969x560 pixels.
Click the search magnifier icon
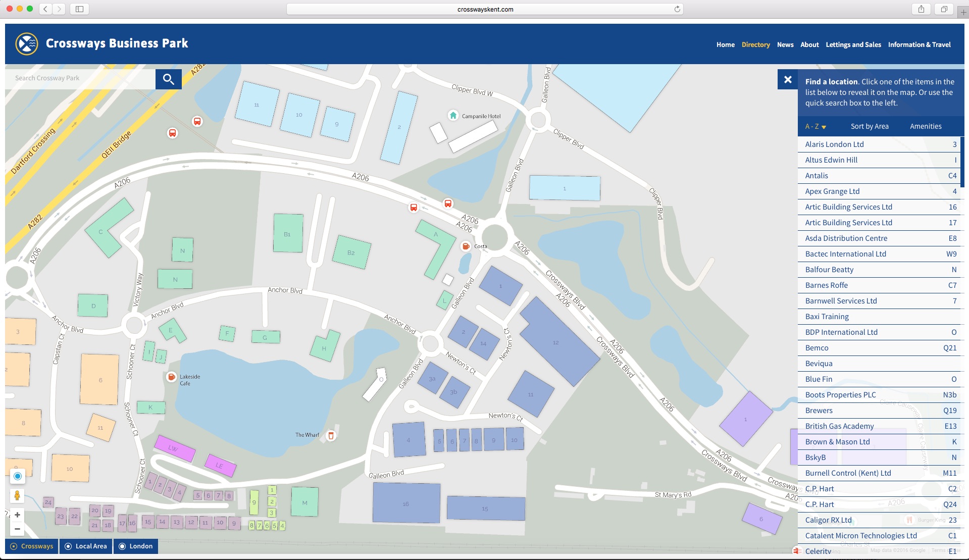[x=168, y=79]
